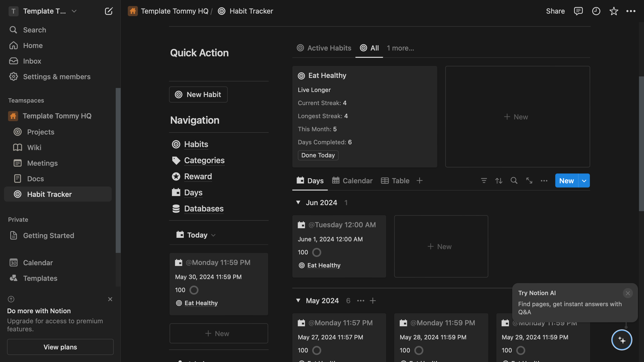Open the Days navigation link
The image size is (644, 362).
193,193
